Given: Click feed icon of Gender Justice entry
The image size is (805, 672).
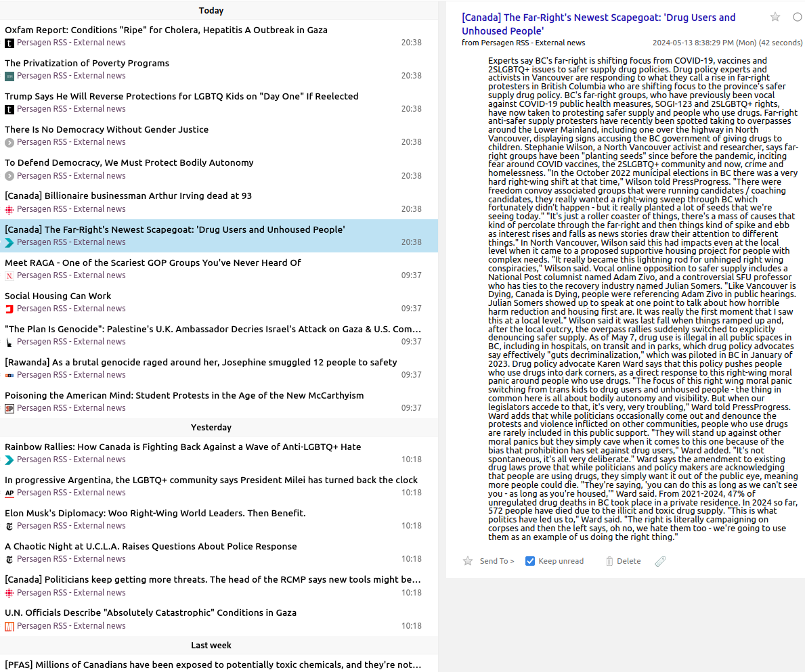Looking at the screenshot, I should tap(9, 143).
